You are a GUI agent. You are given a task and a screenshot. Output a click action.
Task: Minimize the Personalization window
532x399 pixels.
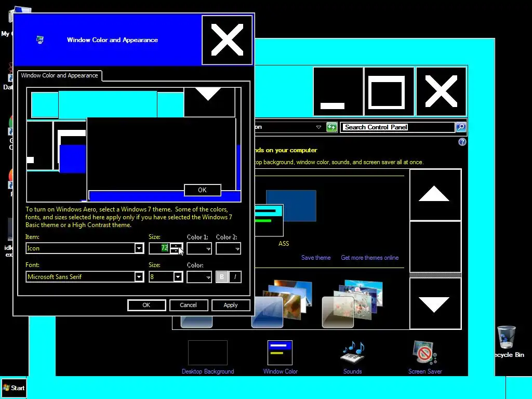[x=338, y=91]
